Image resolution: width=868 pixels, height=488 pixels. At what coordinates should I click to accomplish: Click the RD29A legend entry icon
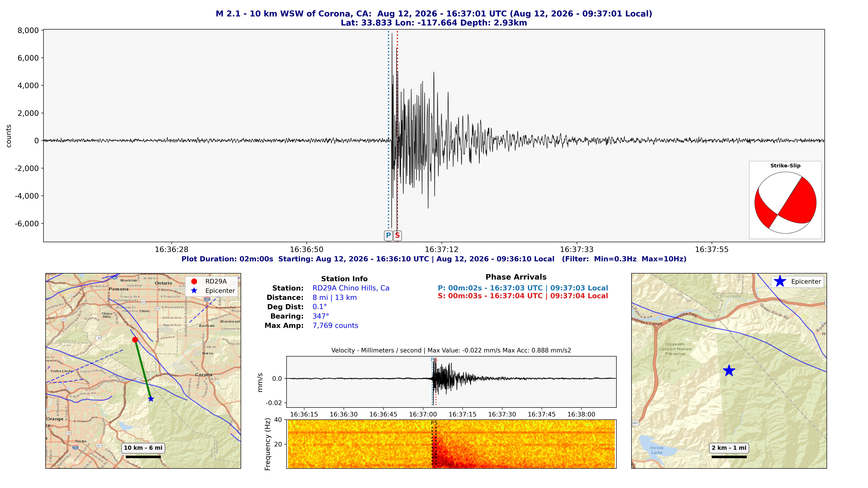point(194,281)
